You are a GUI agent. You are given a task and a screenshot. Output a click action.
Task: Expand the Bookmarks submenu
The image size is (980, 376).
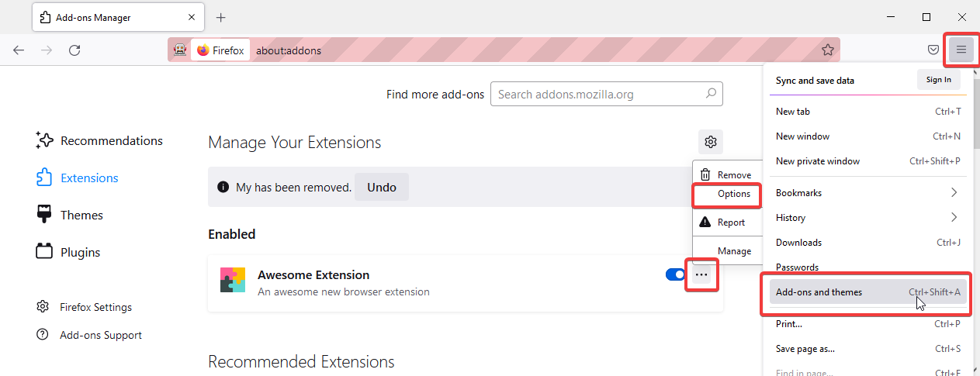(869, 193)
